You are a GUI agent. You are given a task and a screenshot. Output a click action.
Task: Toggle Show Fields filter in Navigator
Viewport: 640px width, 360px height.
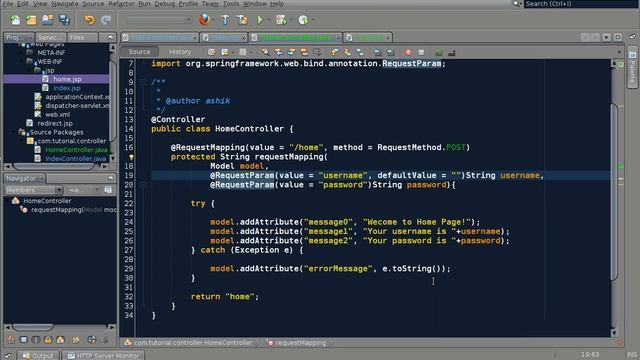coord(24,340)
